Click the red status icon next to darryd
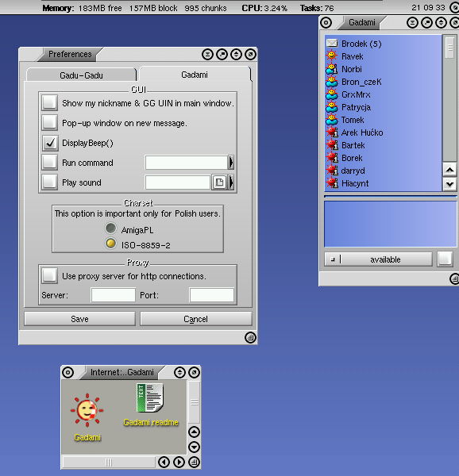The image size is (459, 476). coord(332,171)
